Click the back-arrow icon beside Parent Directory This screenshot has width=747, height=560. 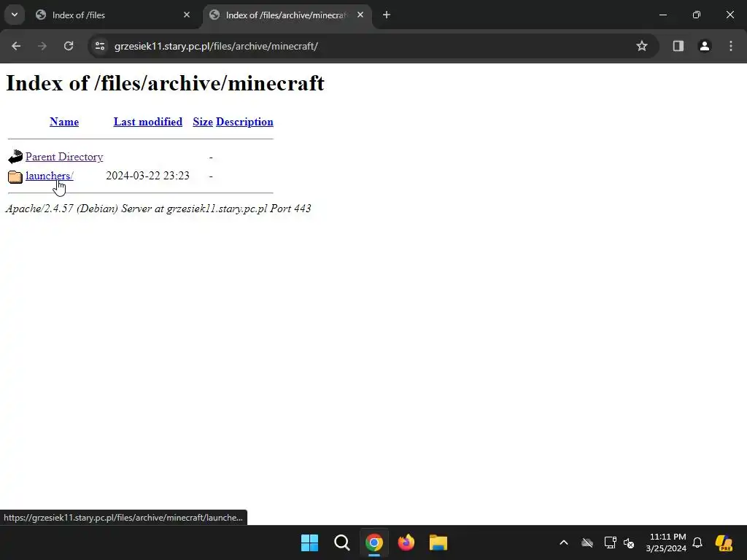15,157
